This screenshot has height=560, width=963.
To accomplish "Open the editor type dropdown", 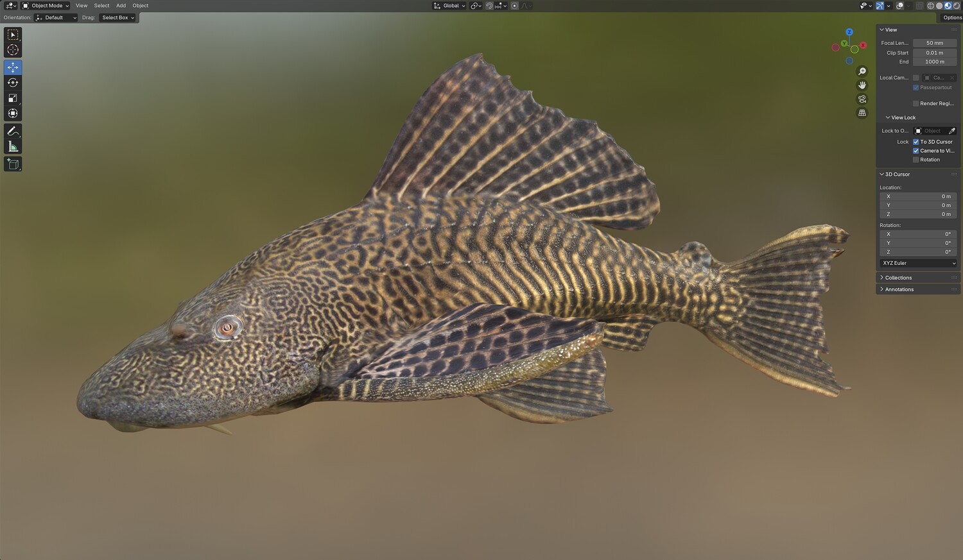I will click(10, 6).
